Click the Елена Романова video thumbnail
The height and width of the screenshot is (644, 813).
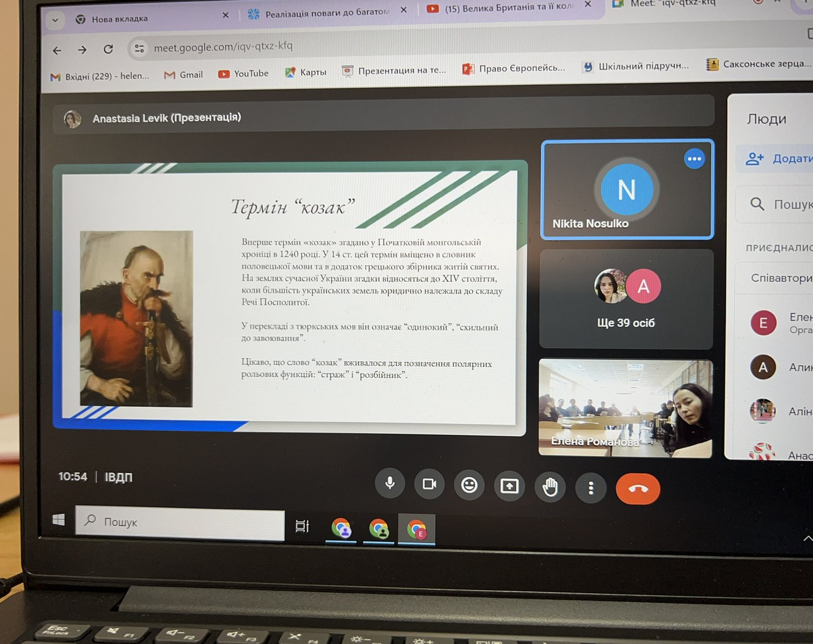point(625,408)
